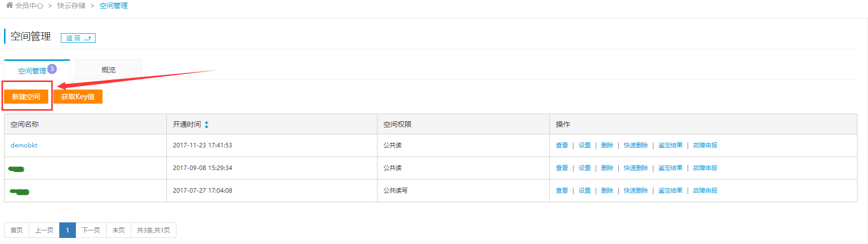Click 末页 pagination button
This screenshot has height=244, width=868.
[119, 230]
